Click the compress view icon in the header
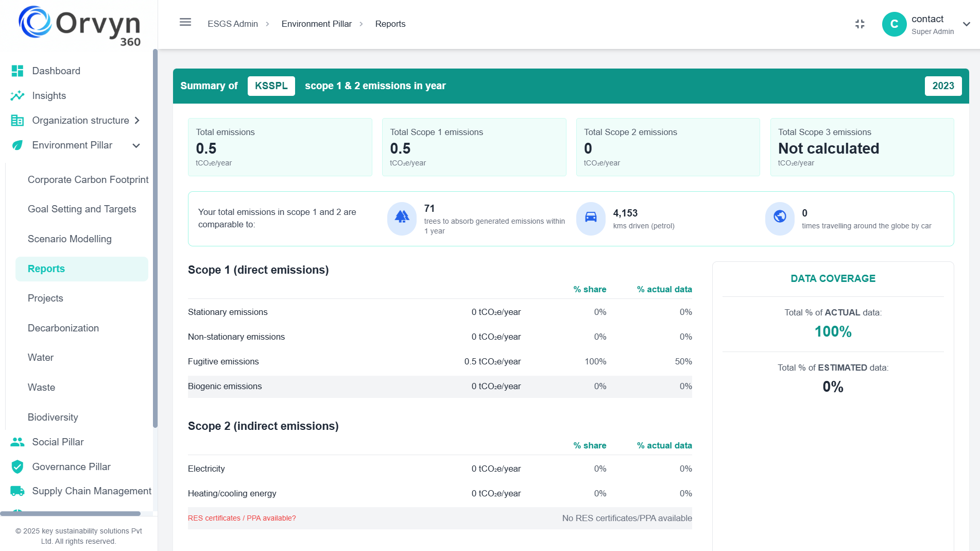 tap(859, 24)
